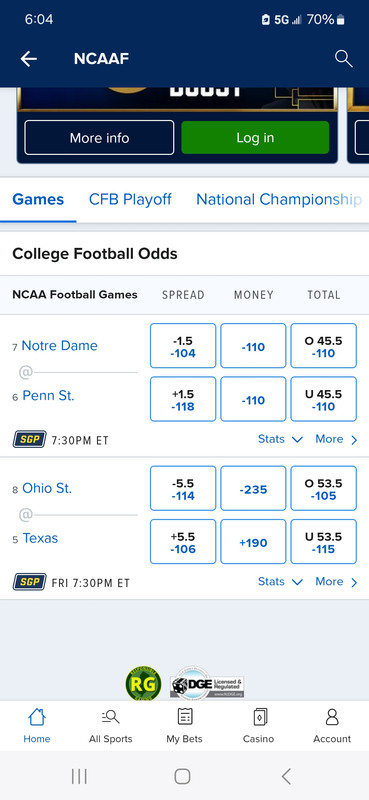The width and height of the screenshot is (369, 800).
Task: Tap the back arrow next to NCAAF
Action: click(29, 59)
